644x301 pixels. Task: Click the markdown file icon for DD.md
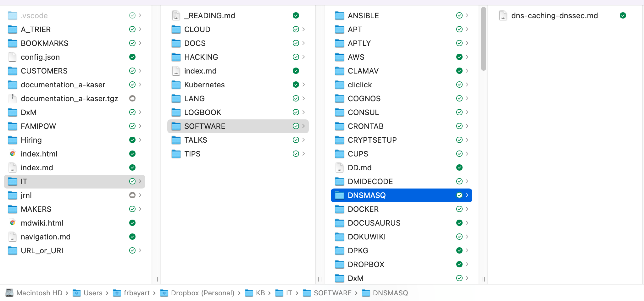pos(340,167)
